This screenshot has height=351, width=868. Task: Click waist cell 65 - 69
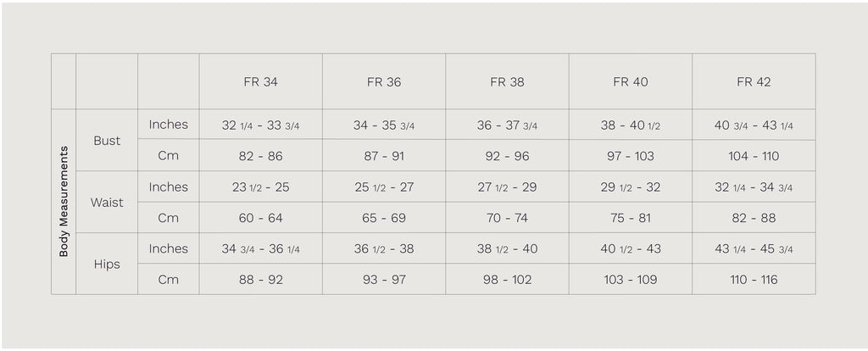[x=384, y=218]
